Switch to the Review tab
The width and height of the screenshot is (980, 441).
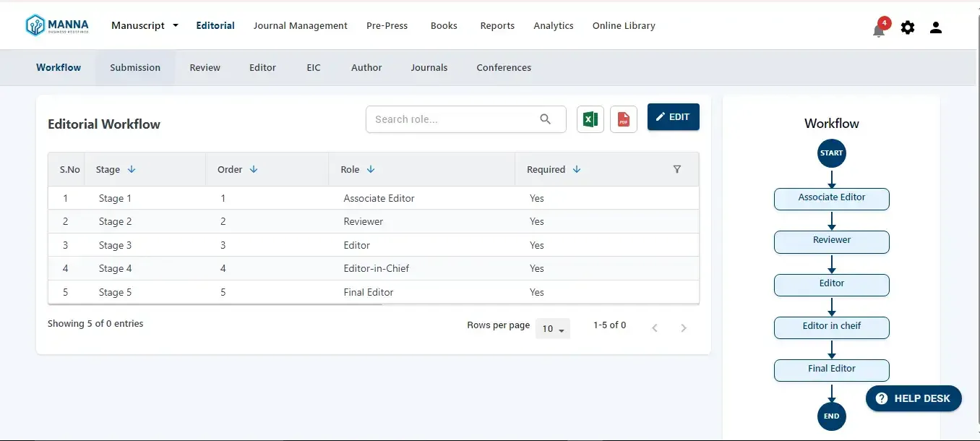click(x=205, y=67)
